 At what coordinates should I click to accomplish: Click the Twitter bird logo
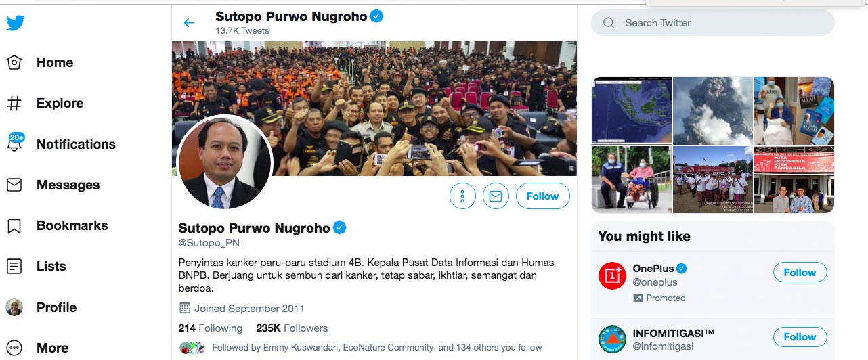(15, 23)
